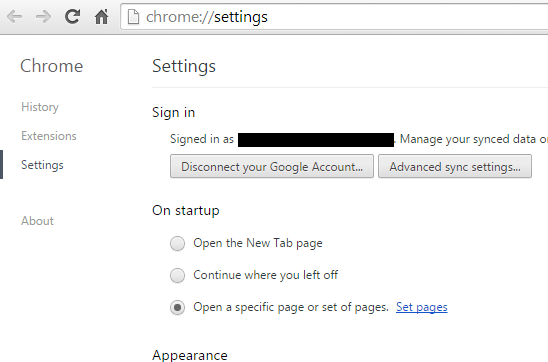The width and height of the screenshot is (548, 362).
Task: Open History in the Chrome sidebar
Action: pos(40,107)
